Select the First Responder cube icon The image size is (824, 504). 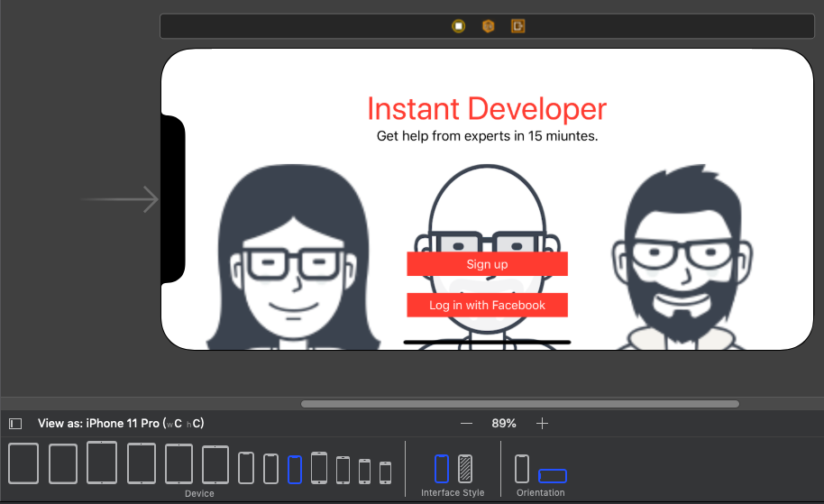488,26
